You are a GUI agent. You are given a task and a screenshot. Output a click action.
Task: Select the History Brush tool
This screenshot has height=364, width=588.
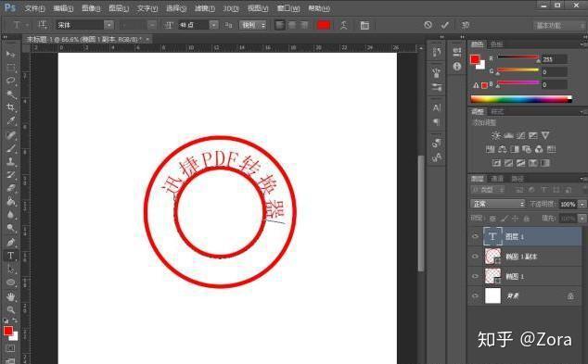[10, 175]
